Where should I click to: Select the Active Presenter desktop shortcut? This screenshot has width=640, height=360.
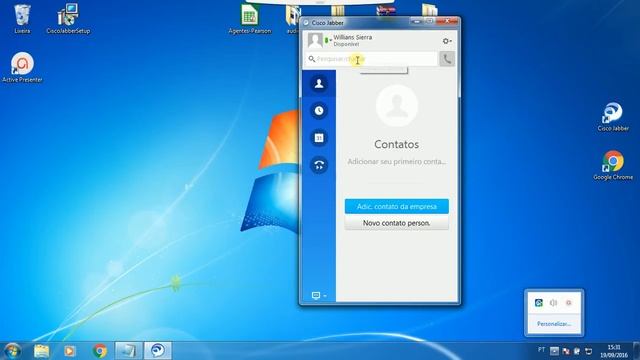[22, 67]
